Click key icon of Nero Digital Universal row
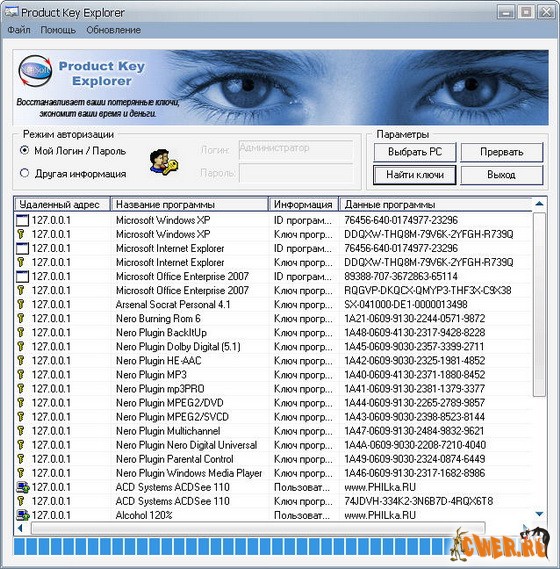The height and width of the screenshot is (569, 560). pyautogui.click(x=21, y=445)
